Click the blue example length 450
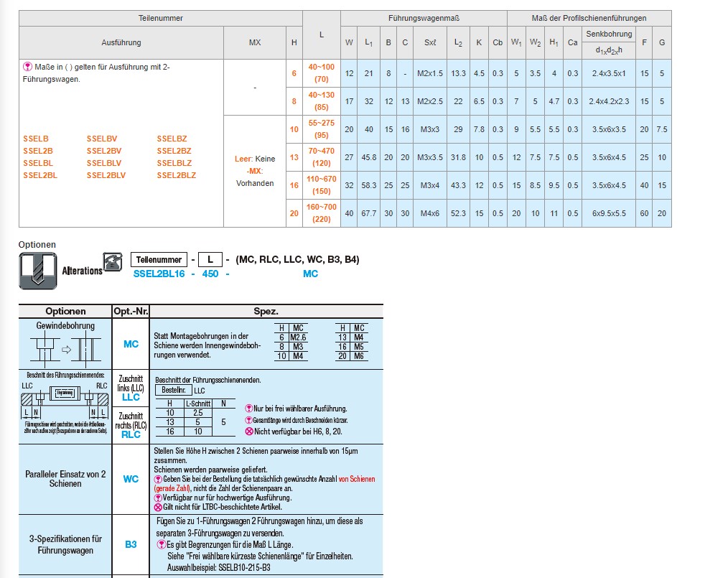728x578 pixels. pyautogui.click(x=210, y=274)
